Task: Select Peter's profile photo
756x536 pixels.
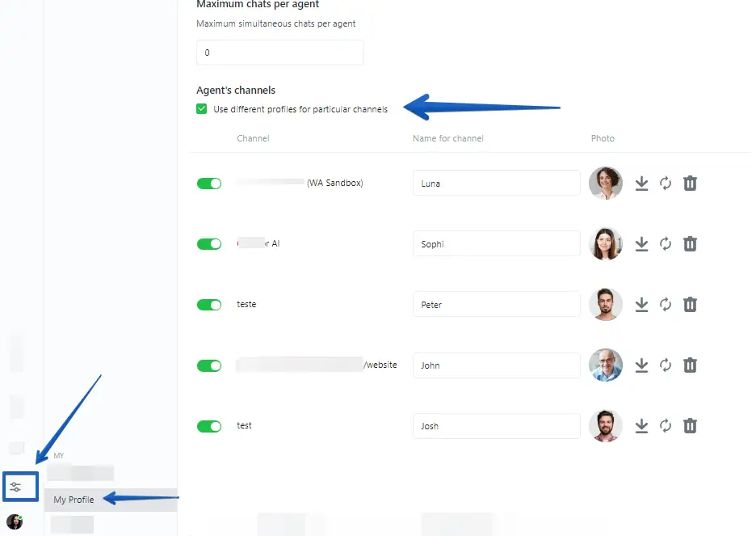Action: tap(606, 305)
